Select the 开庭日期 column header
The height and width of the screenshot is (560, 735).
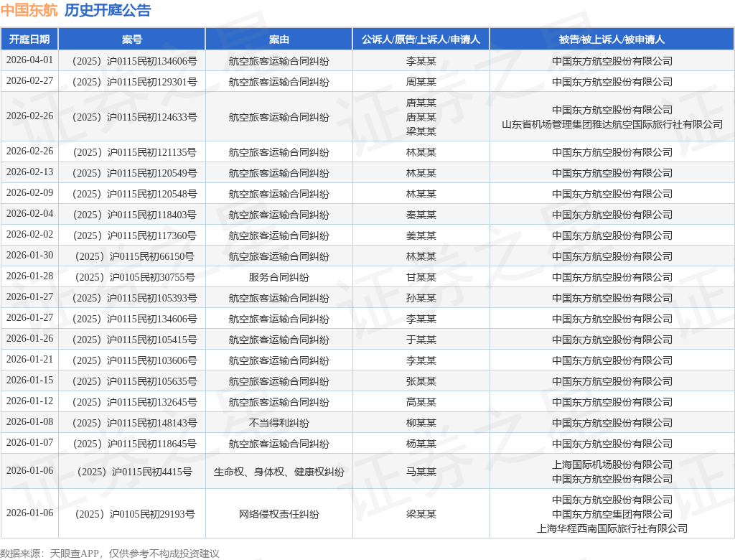(29, 39)
